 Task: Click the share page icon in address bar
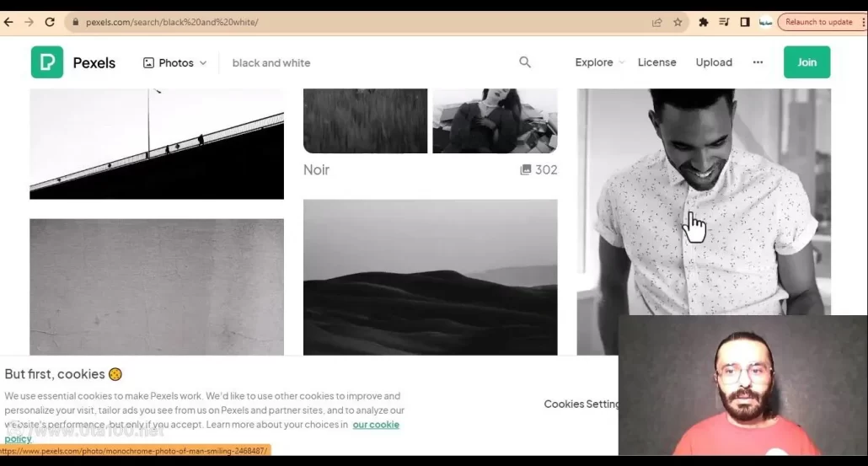pos(657,23)
